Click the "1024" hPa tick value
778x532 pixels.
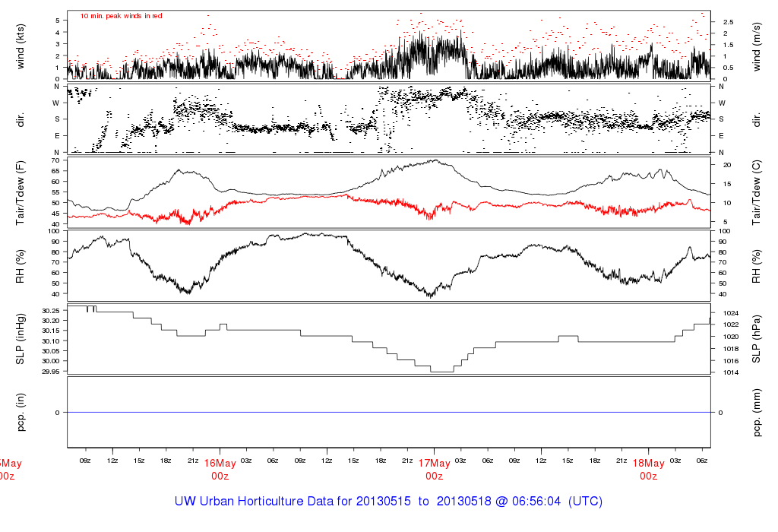click(x=731, y=313)
